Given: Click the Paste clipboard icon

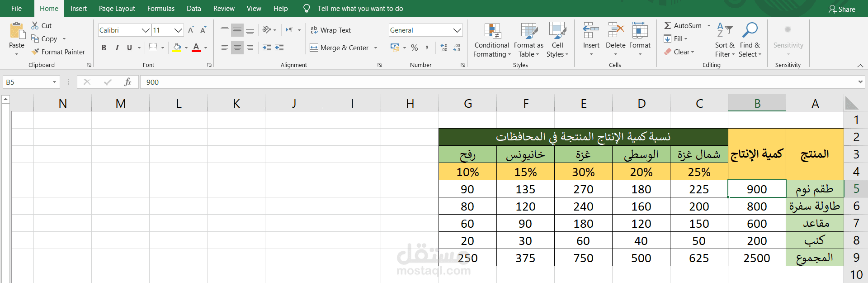Looking at the screenshot, I should pyautogui.click(x=17, y=31).
